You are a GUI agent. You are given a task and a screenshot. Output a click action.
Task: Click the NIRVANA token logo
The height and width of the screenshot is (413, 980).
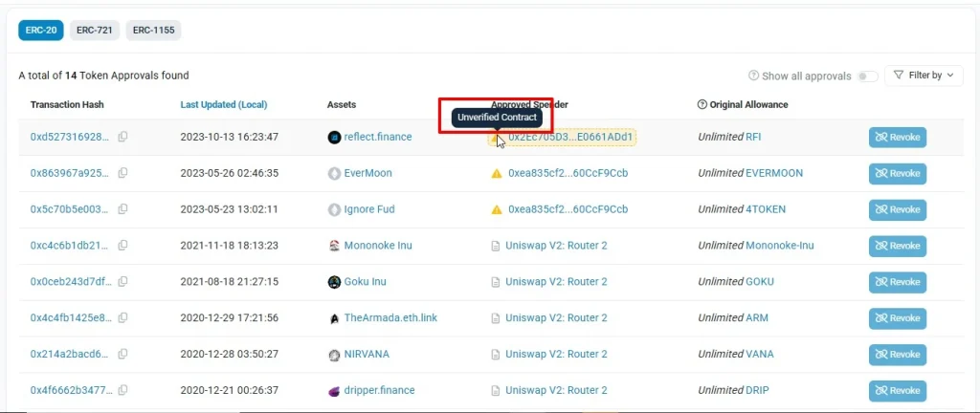coord(334,355)
